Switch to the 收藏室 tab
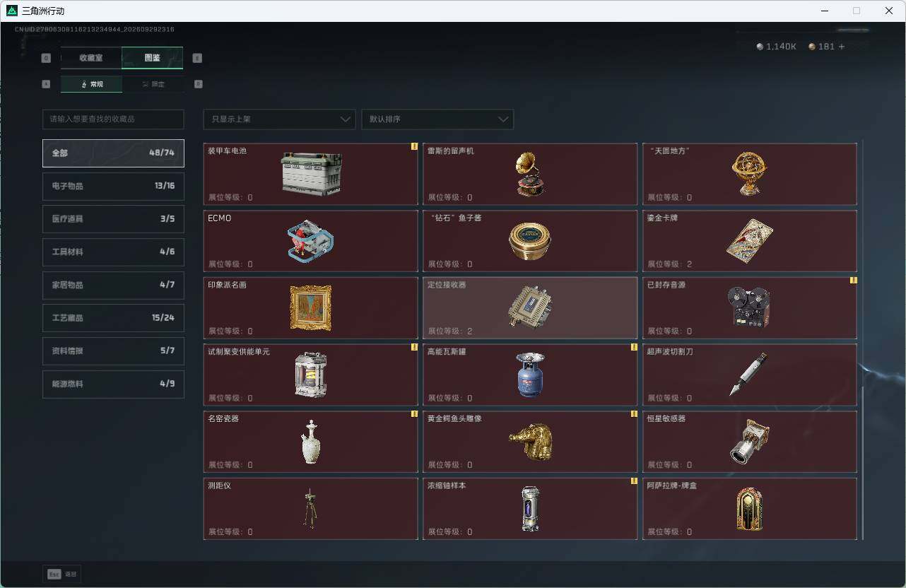 (91, 58)
